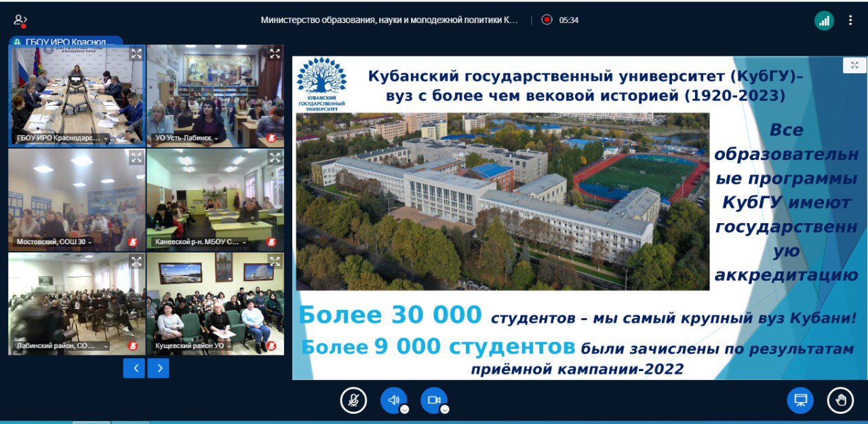Click the active speaker tag ГБОУ ИРО Краснод...
The width and height of the screenshot is (868, 424).
(65, 41)
